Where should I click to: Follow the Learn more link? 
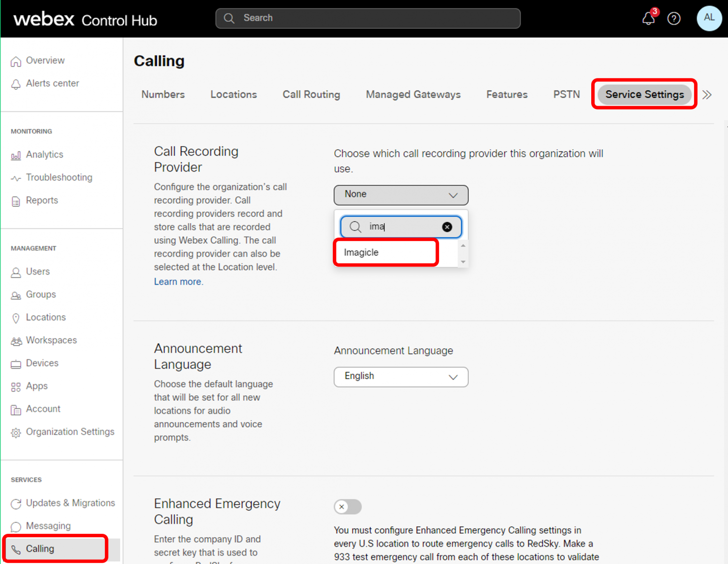point(178,282)
